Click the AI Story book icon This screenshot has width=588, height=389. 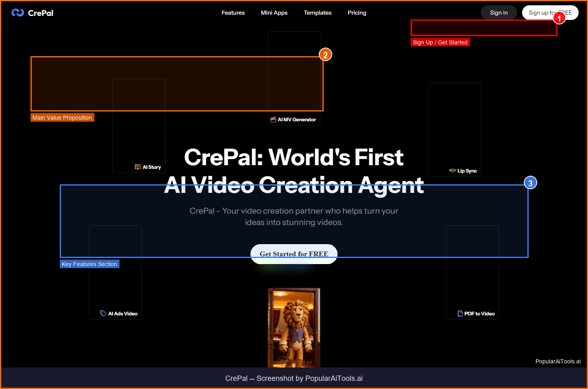click(x=138, y=167)
